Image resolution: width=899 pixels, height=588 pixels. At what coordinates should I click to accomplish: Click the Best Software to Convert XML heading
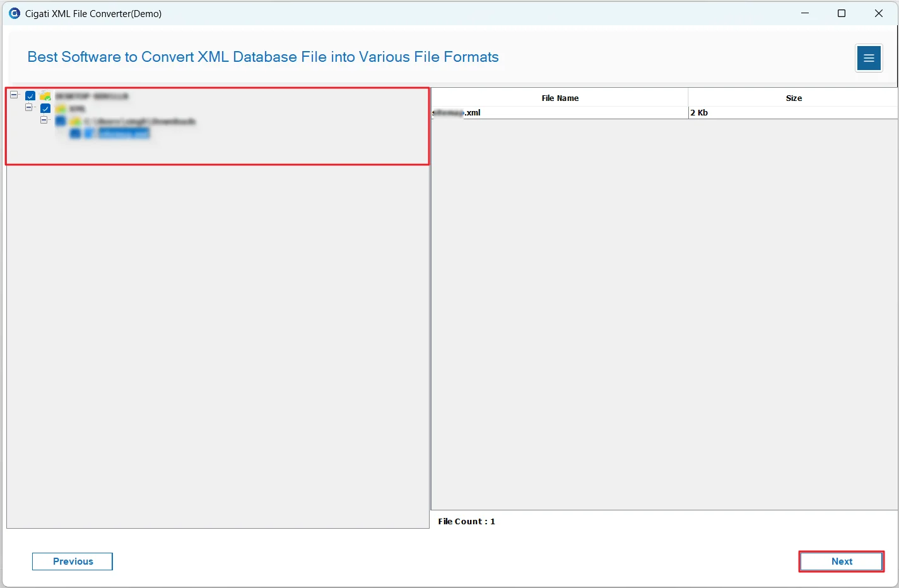263,57
